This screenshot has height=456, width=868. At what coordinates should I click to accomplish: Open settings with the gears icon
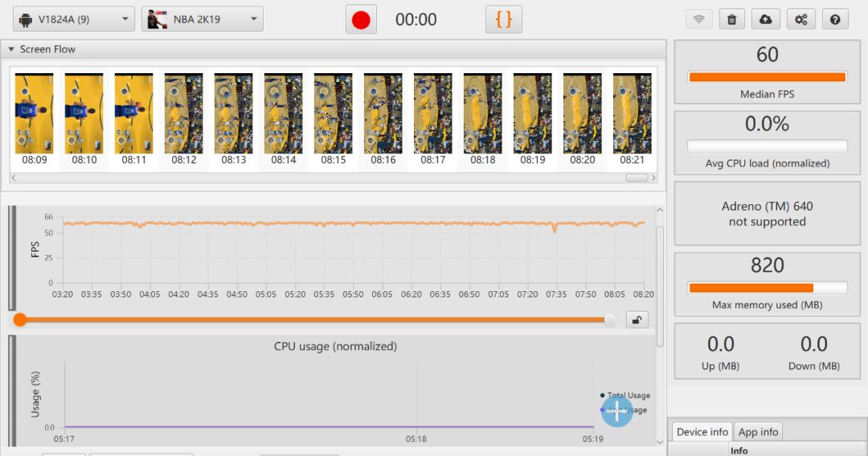click(x=801, y=19)
